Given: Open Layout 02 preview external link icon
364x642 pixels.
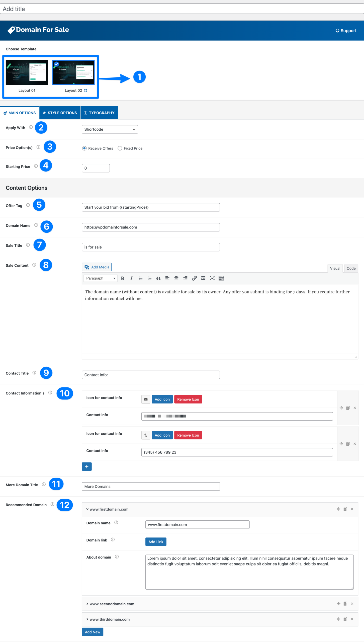Looking at the screenshot, I should pos(86,91).
